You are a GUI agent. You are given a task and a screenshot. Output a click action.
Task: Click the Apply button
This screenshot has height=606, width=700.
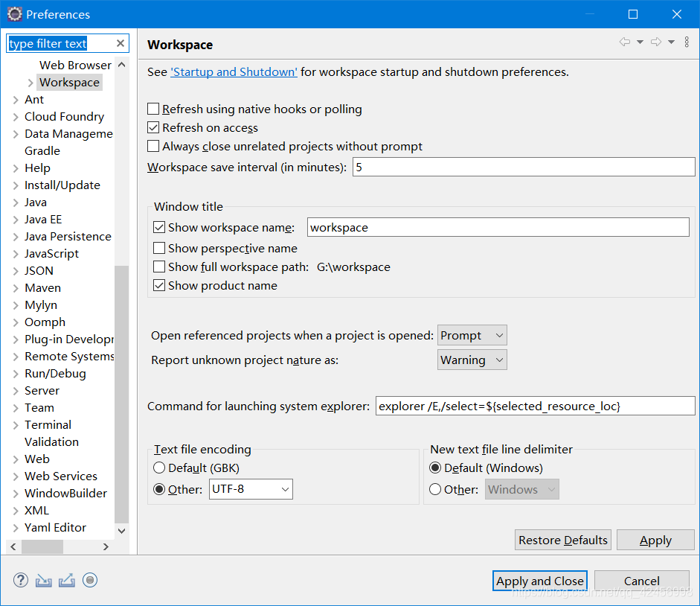[655, 540]
